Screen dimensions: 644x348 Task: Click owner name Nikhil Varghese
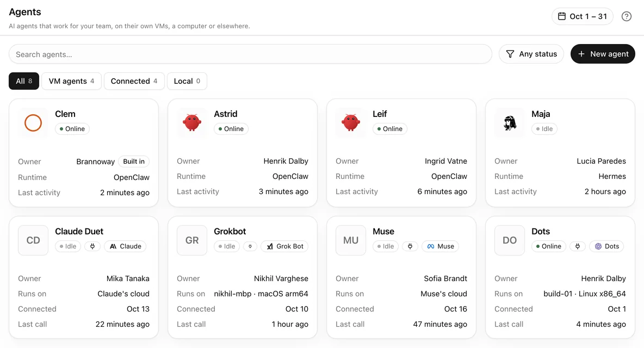[x=281, y=278]
